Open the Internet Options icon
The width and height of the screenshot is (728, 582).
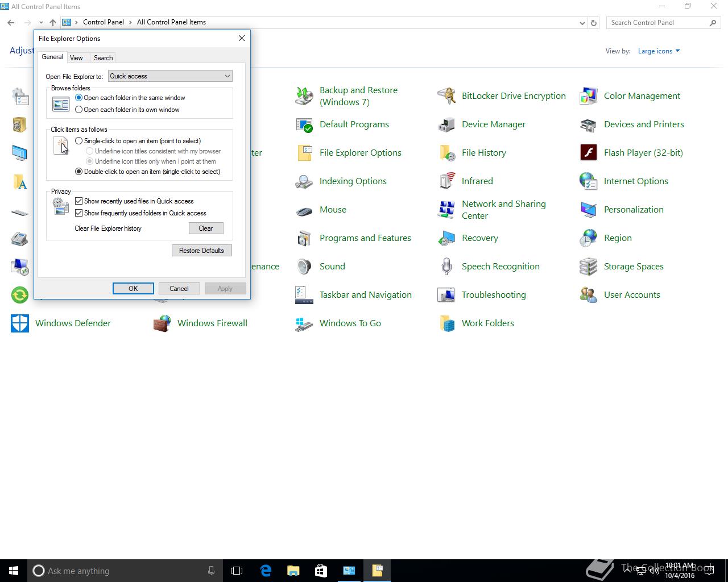(589, 181)
